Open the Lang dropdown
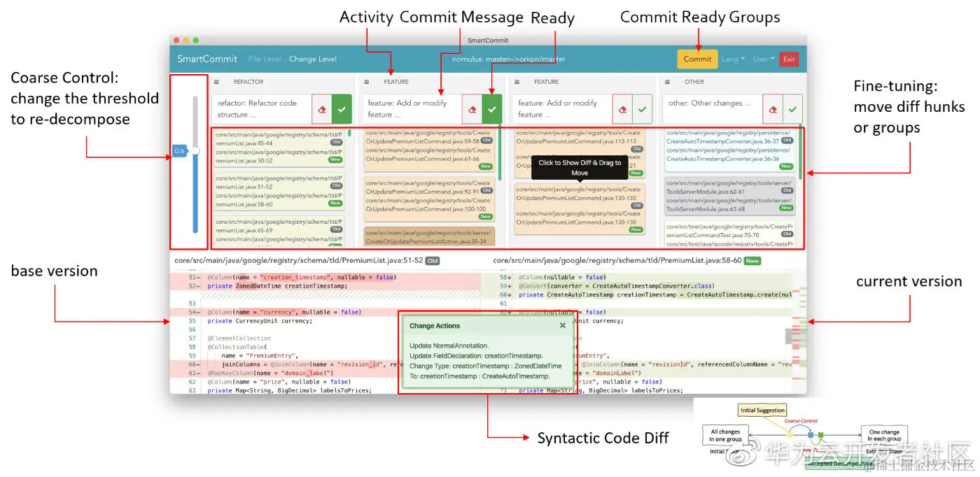 pos(733,59)
